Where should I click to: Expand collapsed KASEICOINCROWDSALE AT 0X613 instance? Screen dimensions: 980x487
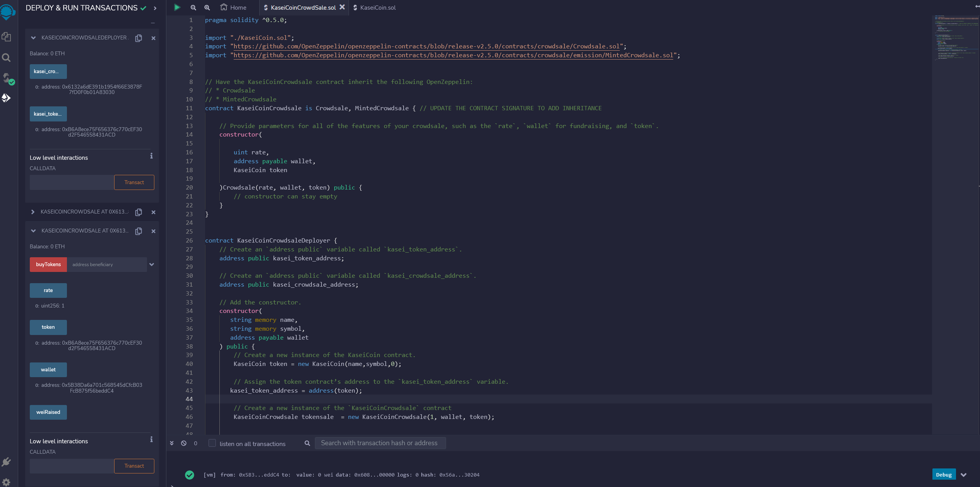pos(33,212)
